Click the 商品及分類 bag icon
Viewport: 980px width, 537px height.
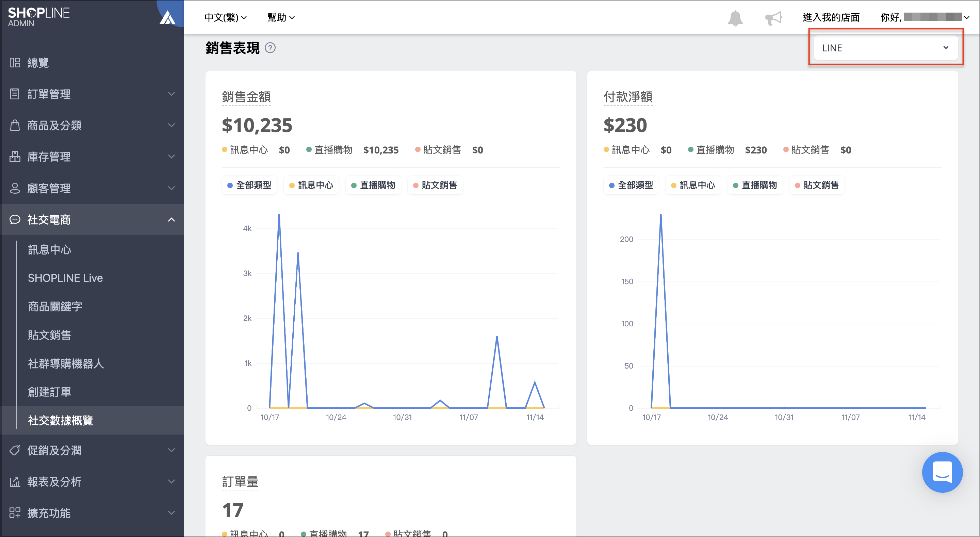[x=15, y=125]
